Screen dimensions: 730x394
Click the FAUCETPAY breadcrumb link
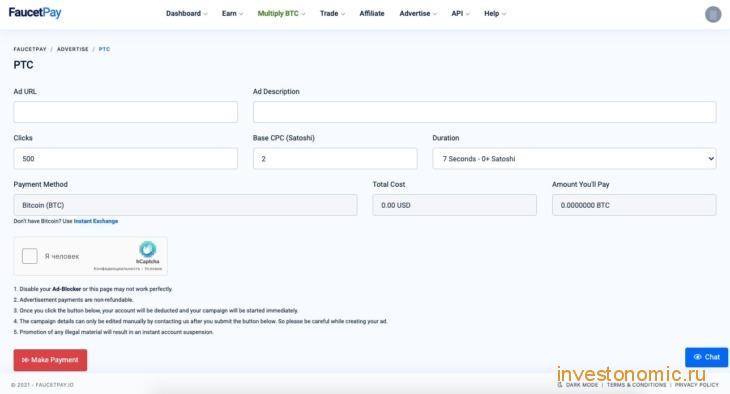pos(30,49)
